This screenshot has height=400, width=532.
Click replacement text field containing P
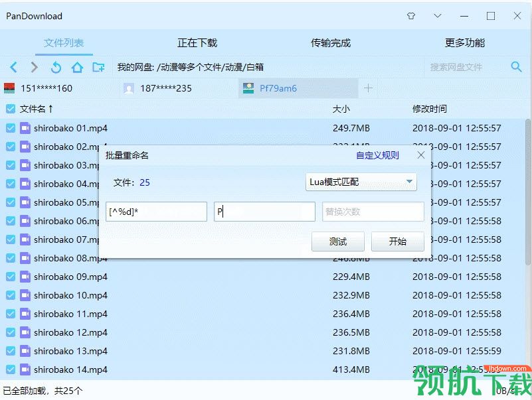click(264, 212)
